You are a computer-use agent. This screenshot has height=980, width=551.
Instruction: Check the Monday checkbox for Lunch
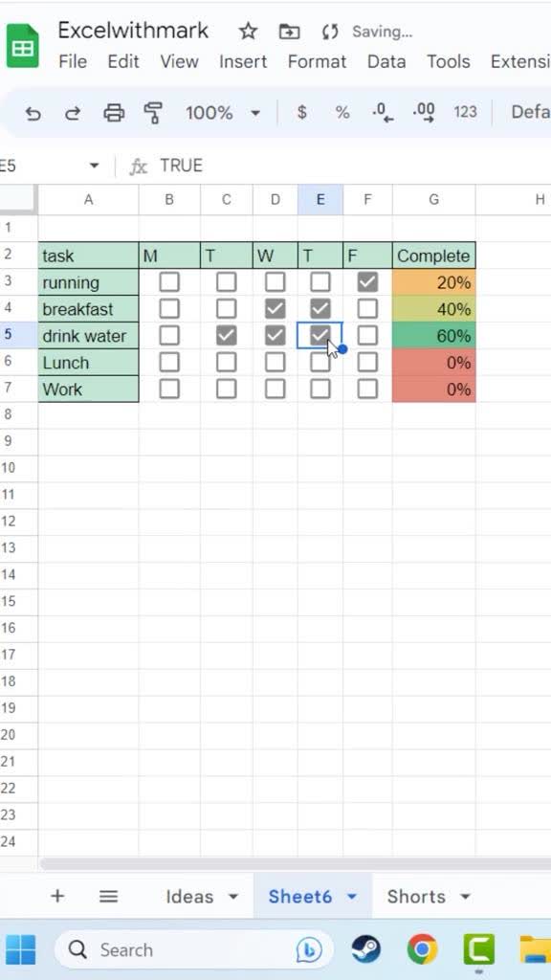point(169,362)
